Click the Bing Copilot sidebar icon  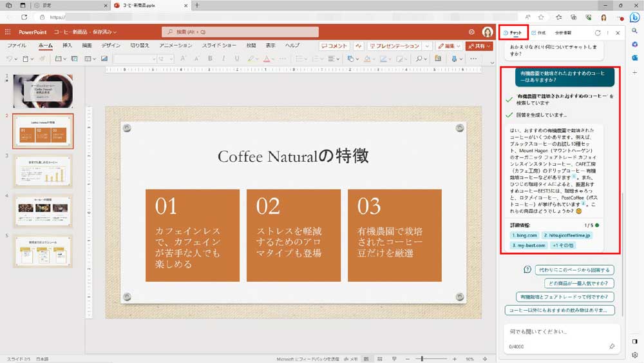[x=634, y=17]
